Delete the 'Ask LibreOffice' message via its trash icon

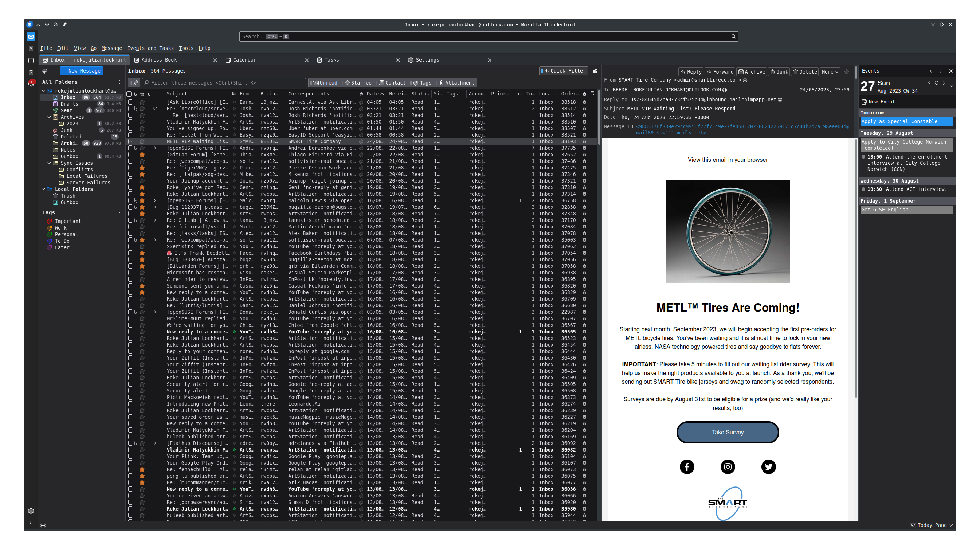[x=584, y=102]
